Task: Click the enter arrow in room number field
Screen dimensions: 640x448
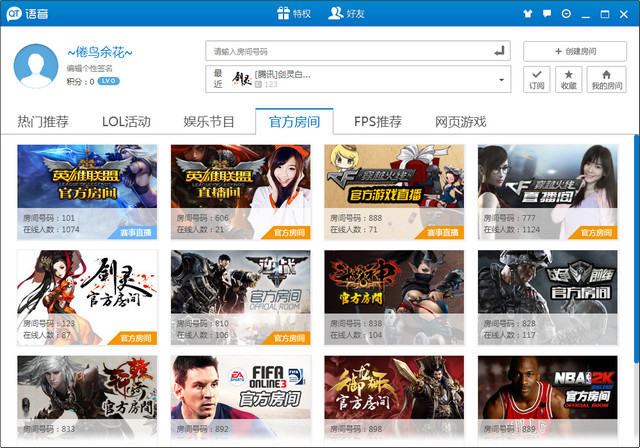Action: [499, 51]
